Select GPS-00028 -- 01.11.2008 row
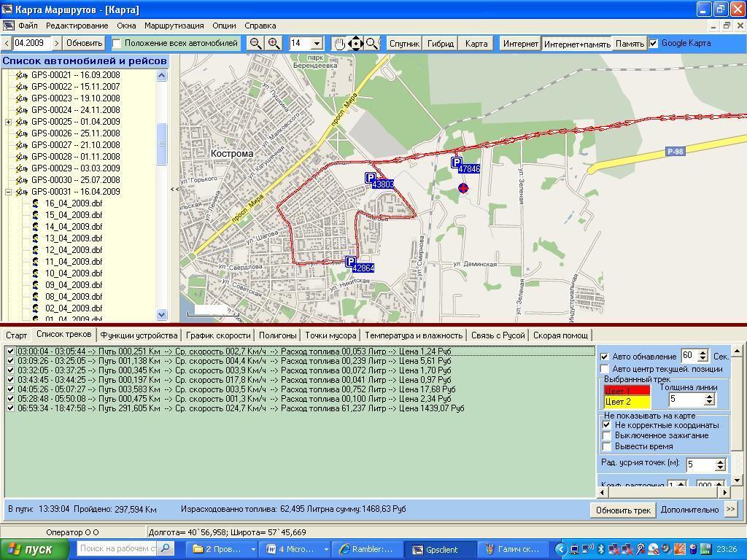The height and width of the screenshot is (560, 747). click(75, 157)
